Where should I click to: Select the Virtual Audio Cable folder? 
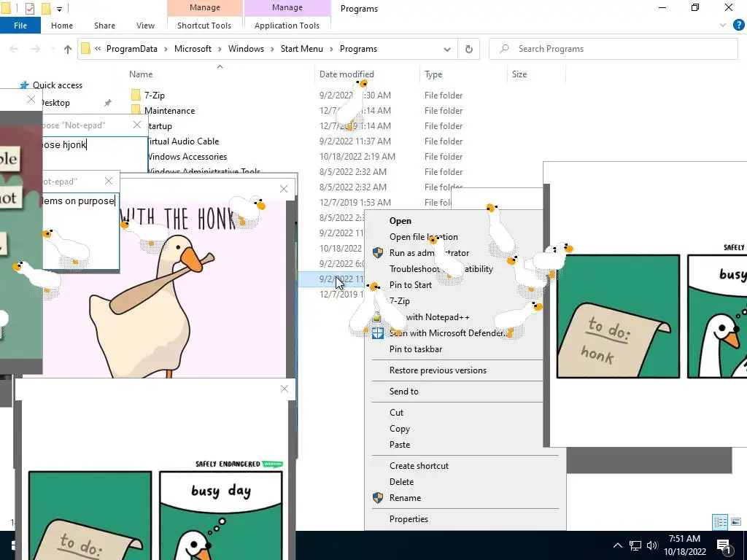(183, 141)
